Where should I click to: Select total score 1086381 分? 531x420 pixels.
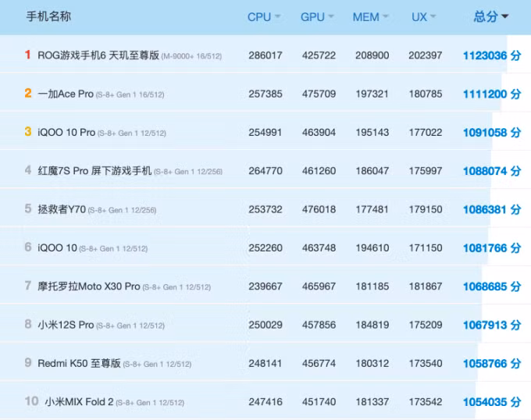click(492, 210)
